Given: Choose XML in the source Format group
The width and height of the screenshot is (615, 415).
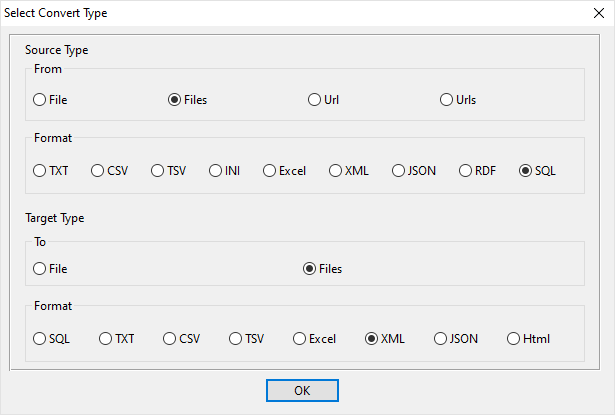Looking at the screenshot, I should (336, 171).
